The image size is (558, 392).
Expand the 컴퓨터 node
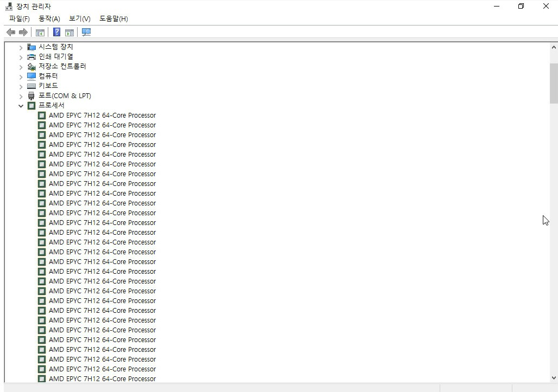[21, 76]
